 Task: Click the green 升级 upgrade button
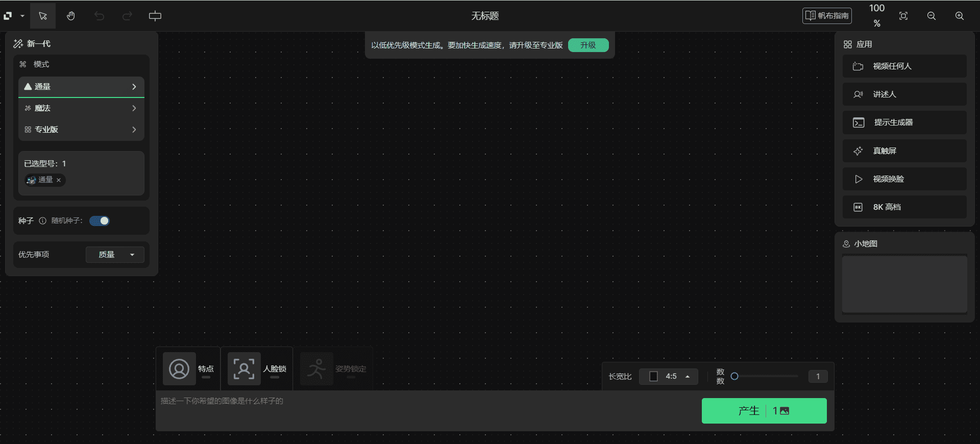(x=588, y=45)
